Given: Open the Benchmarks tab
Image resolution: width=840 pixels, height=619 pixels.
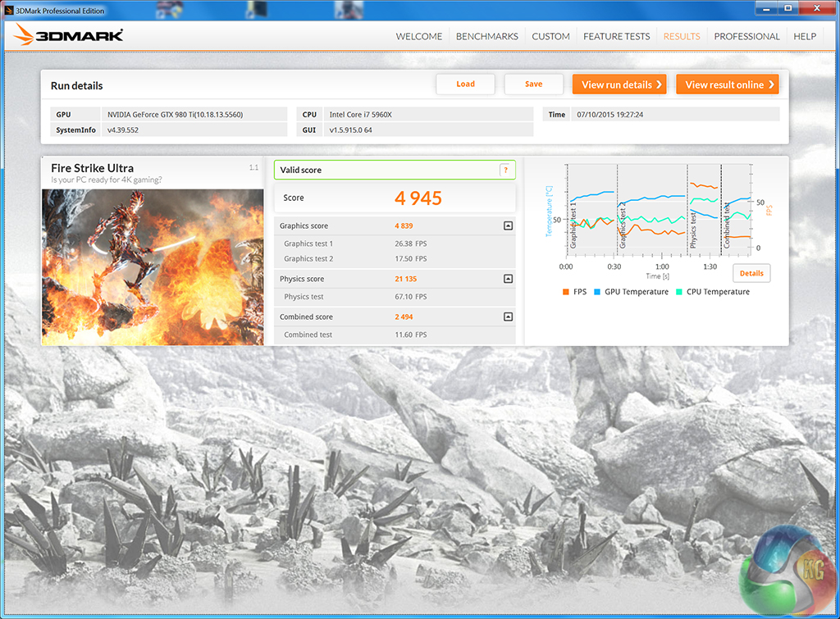Looking at the screenshot, I should pos(486,36).
